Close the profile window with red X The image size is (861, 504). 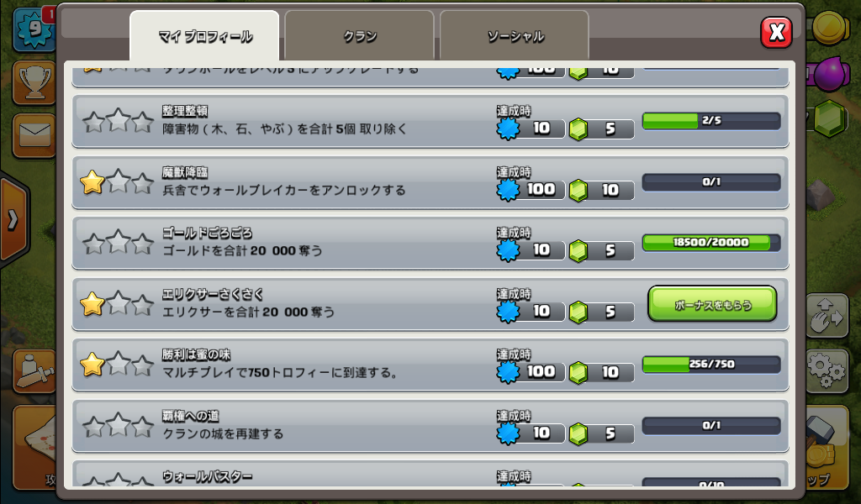point(776,33)
